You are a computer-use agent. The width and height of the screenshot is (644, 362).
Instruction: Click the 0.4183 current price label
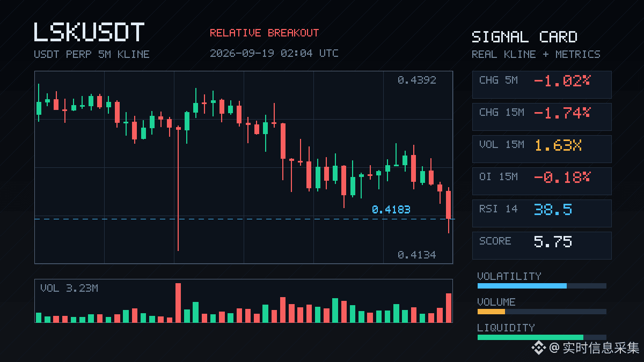click(391, 210)
